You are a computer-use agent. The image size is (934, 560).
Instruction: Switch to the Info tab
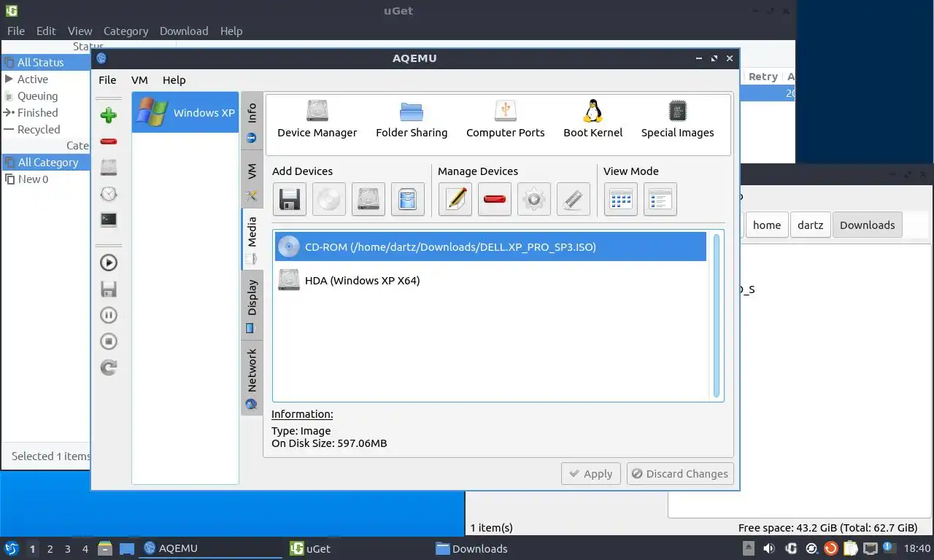pyautogui.click(x=252, y=121)
